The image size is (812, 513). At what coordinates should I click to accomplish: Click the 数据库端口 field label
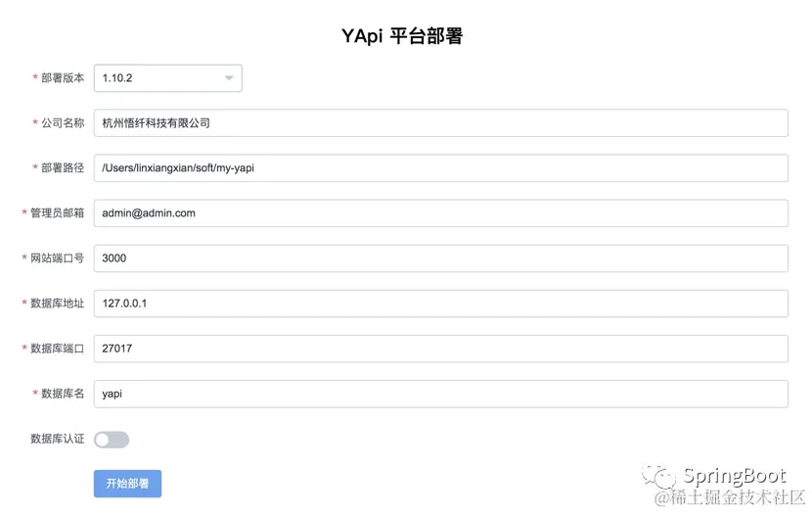pos(57,349)
